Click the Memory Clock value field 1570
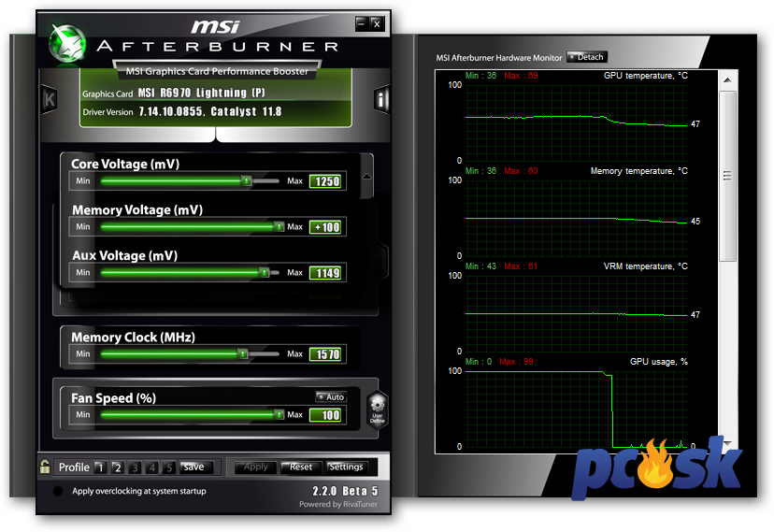Screen dimensions: 774x532 pos(325,354)
